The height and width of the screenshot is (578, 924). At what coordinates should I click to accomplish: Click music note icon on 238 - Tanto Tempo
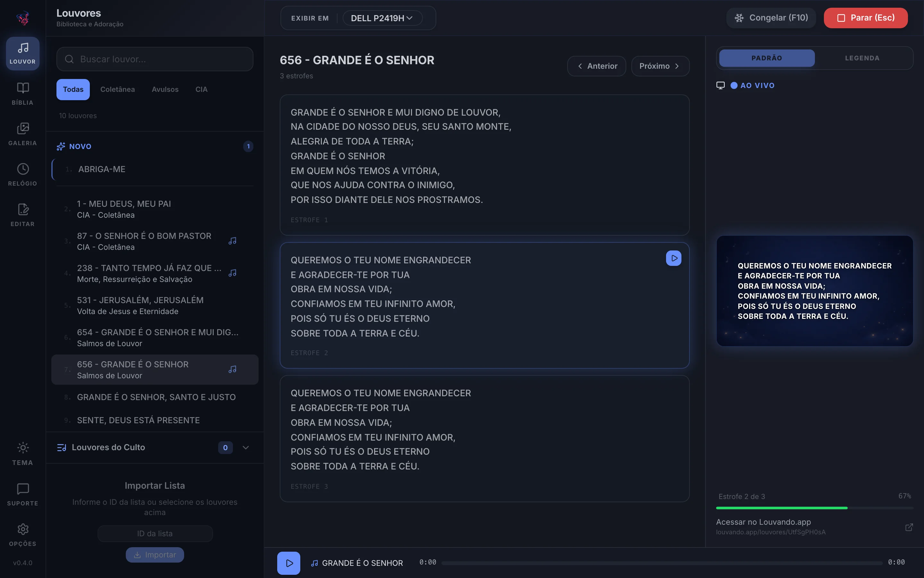(232, 273)
